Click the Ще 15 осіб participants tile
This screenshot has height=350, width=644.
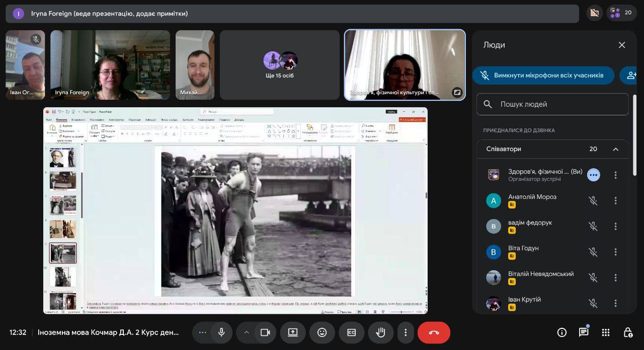coord(280,65)
